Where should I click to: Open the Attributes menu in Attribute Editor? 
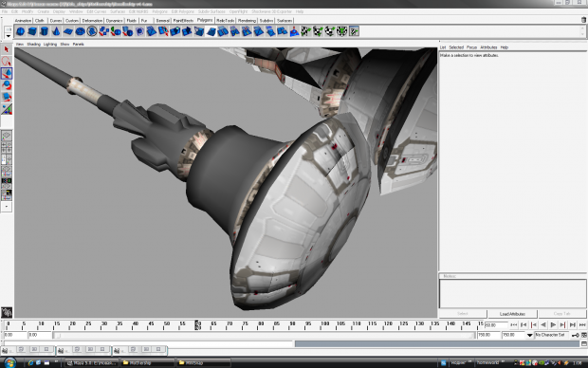click(488, 47)
